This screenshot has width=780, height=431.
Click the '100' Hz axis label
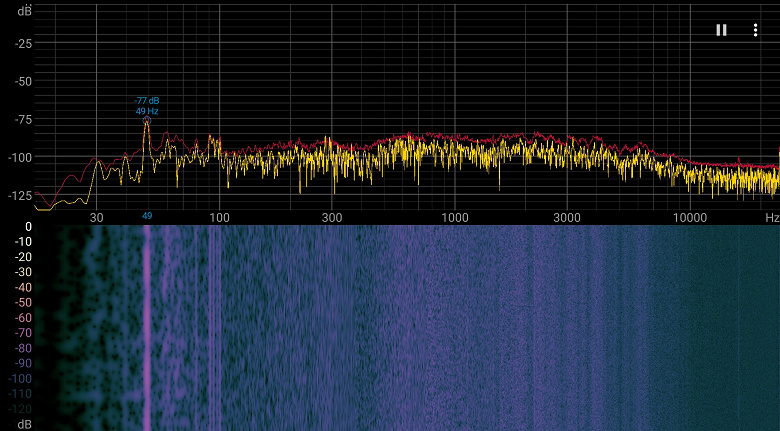pyautogui.click(x=219, y=217)
